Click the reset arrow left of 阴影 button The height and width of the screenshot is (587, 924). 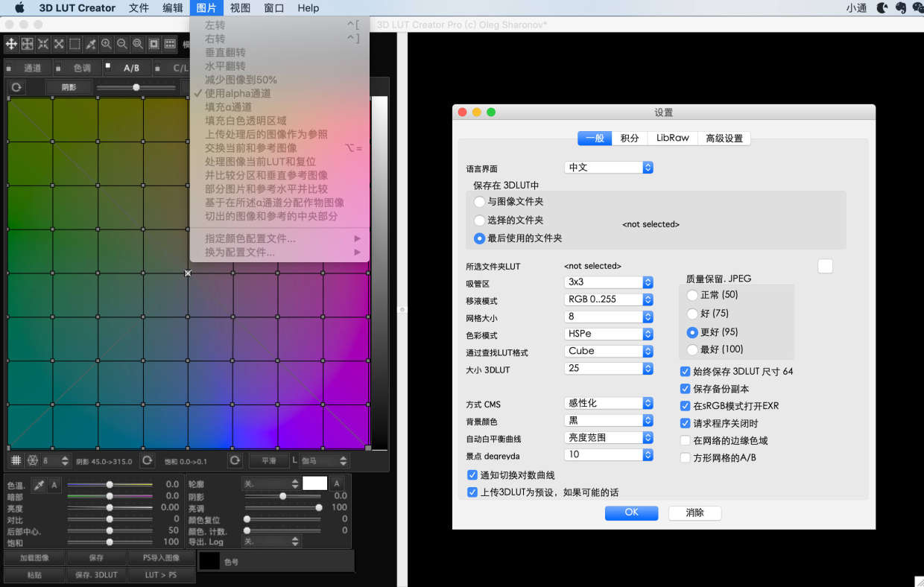tap(16, 87)
